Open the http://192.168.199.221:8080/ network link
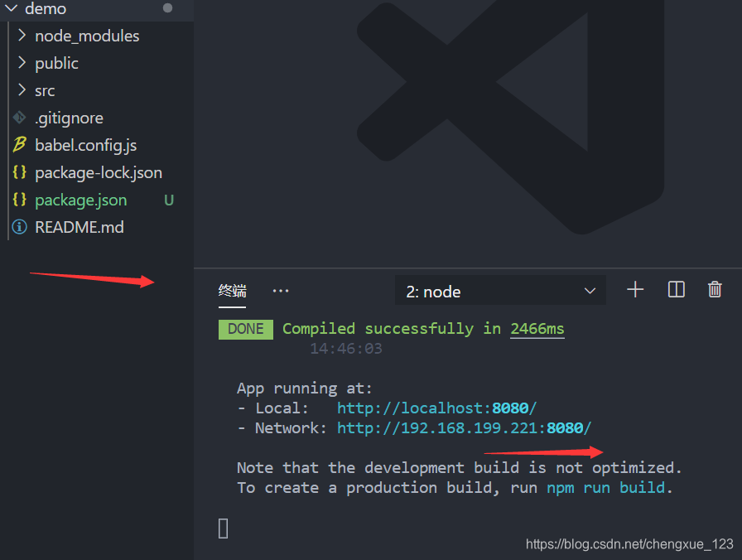Screen dimensions: 742x560 click(465, 428)
